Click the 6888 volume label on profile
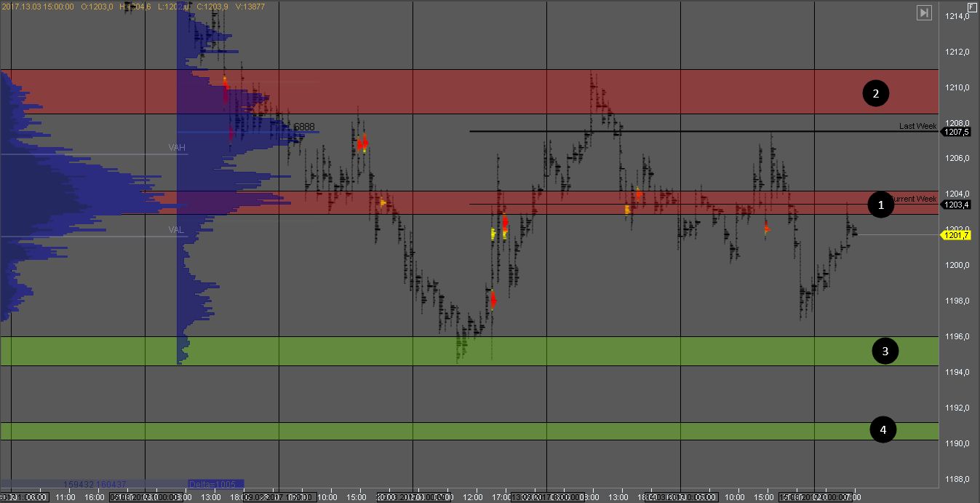This screenshot has height=503, width=980. (304, 127)
